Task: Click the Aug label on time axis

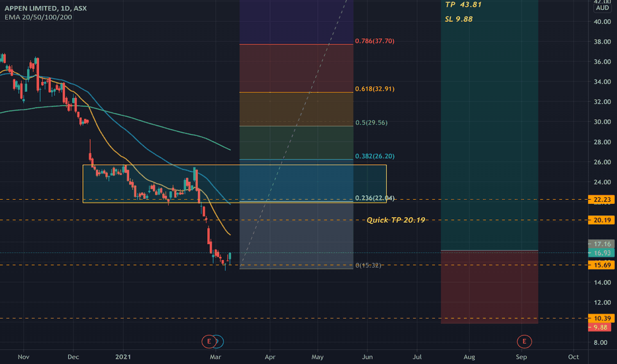Action: [x=469, y=357]
